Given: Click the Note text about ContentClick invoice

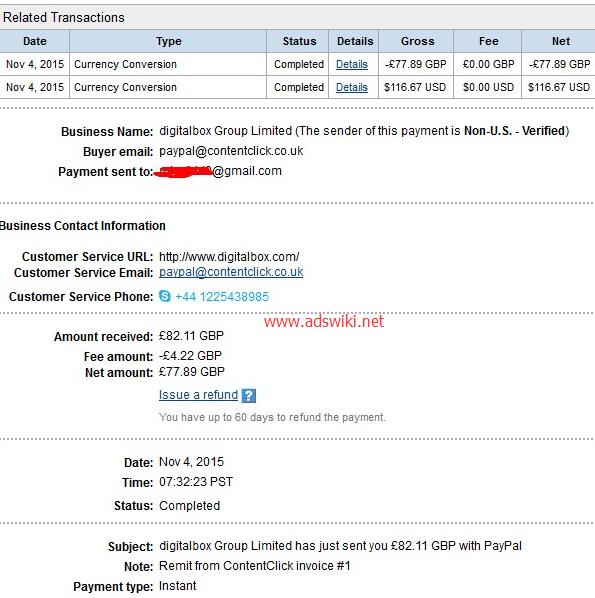Looking at the screenshot, I should [254, 566].
